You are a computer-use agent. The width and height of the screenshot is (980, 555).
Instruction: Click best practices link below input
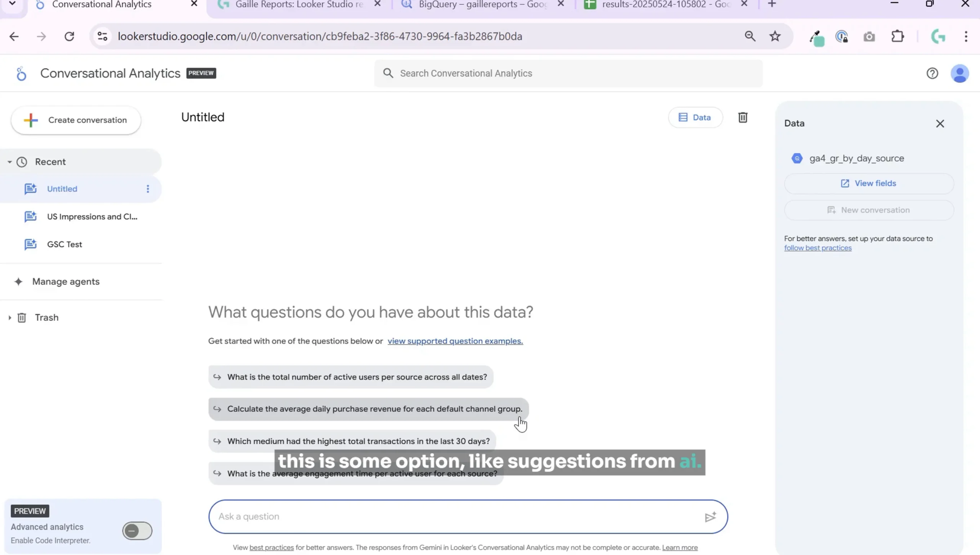(x=271, y=548)
